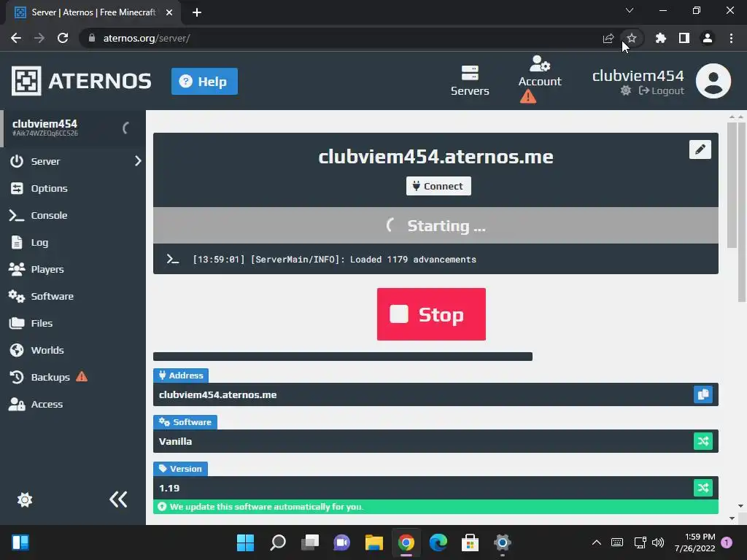Collapse the sidebar with double chevron
Image resolution: width=747 pixels, height=560 pixels.
[x=118, y=499]
